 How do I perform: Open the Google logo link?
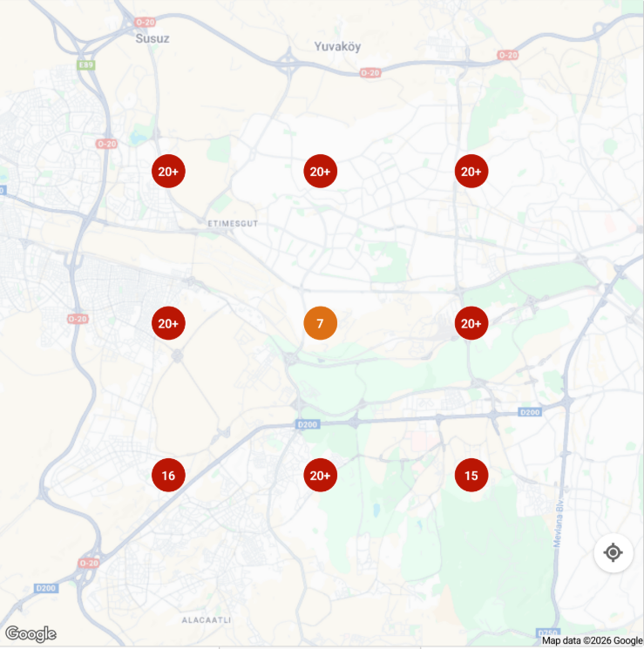31,633
